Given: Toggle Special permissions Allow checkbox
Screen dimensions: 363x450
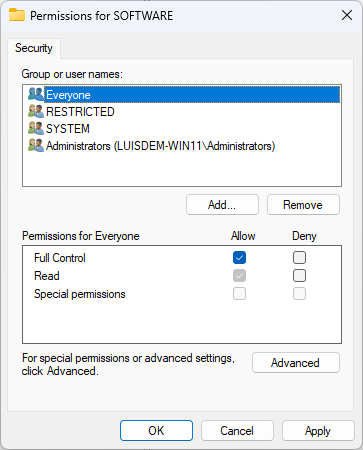Looking at the screenshot, I should [239, 294].
